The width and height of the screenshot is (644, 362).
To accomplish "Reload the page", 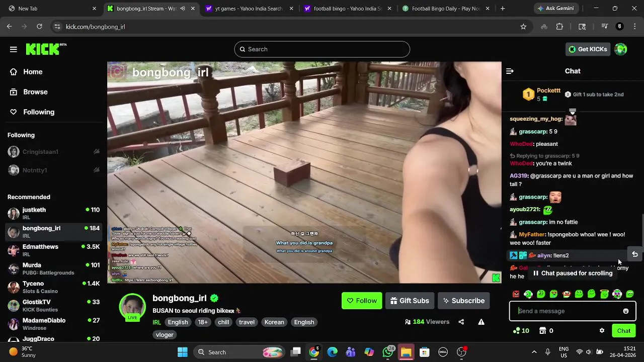I will (x=39, y=27).
